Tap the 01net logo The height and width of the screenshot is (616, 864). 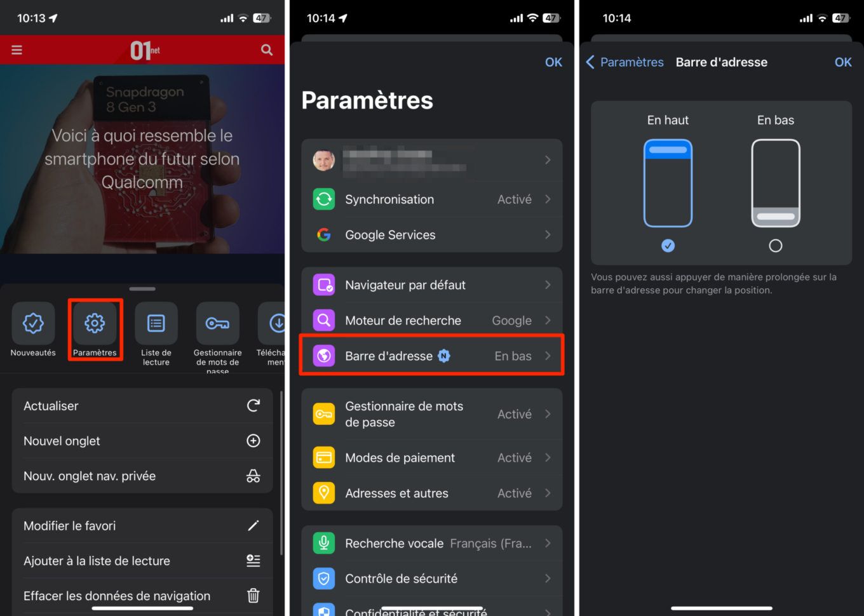tap(145, 50)
